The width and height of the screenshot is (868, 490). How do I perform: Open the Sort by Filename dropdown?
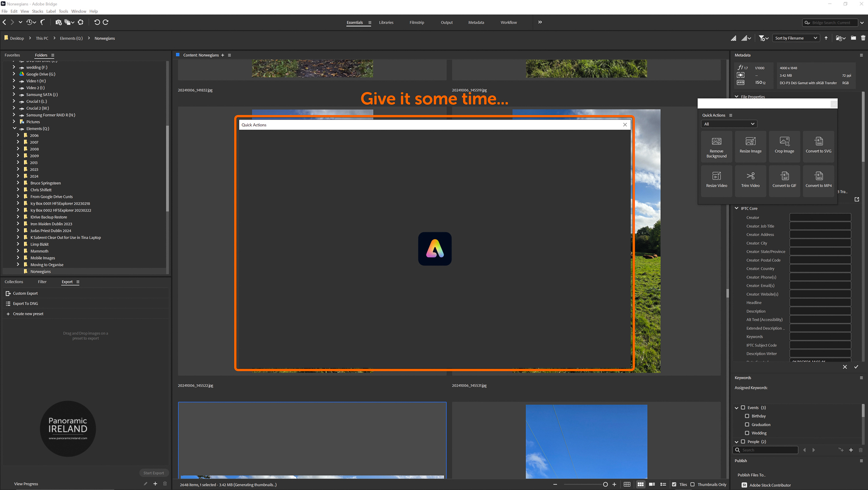point(796,38)
